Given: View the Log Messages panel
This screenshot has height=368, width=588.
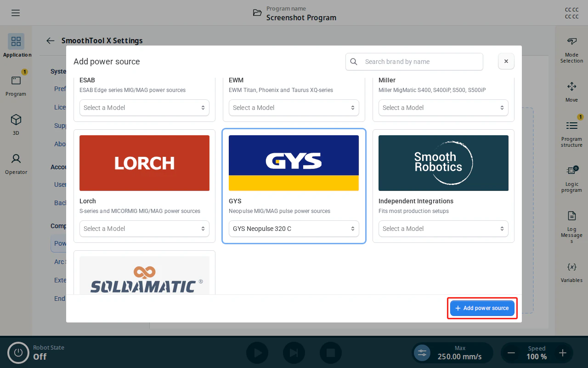Looking at the screenshot, I should tap(571, 227).
